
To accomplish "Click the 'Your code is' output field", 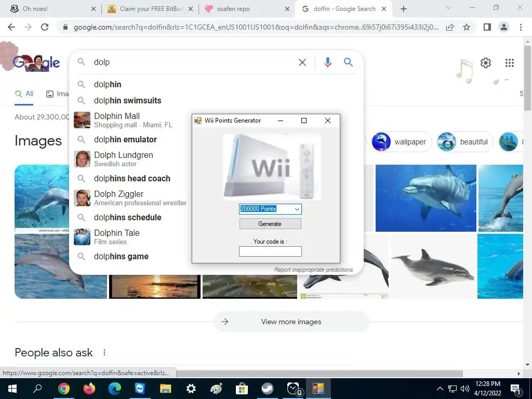I will (270, 251).
